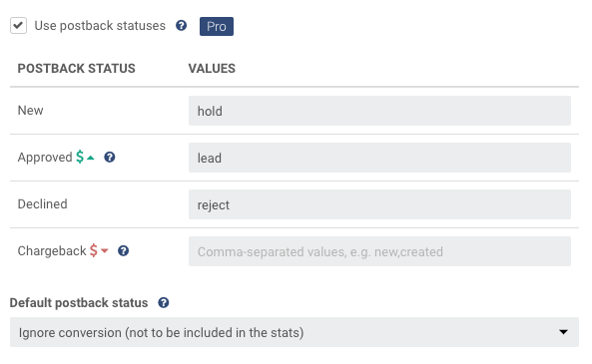Click the VALUES column header

(x=212, y=68)
